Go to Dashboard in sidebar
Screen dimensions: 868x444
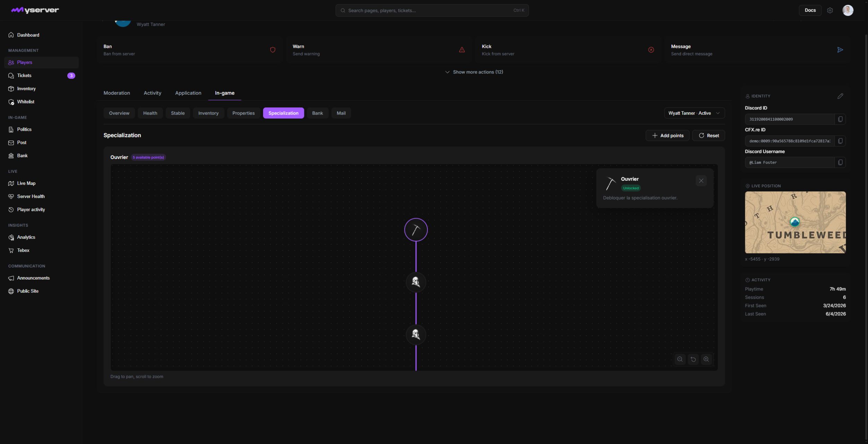tap(41, 35)
